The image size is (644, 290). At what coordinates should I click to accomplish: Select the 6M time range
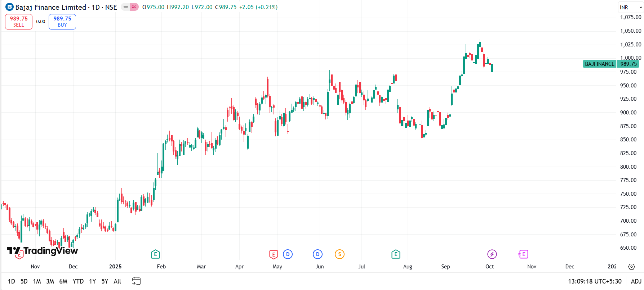tap(63, 281)
